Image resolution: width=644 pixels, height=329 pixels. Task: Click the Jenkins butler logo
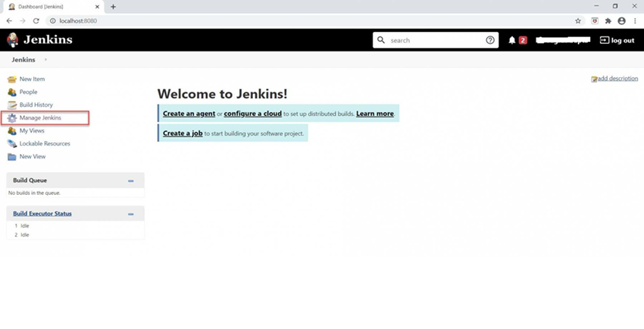[x=13, y=40]
